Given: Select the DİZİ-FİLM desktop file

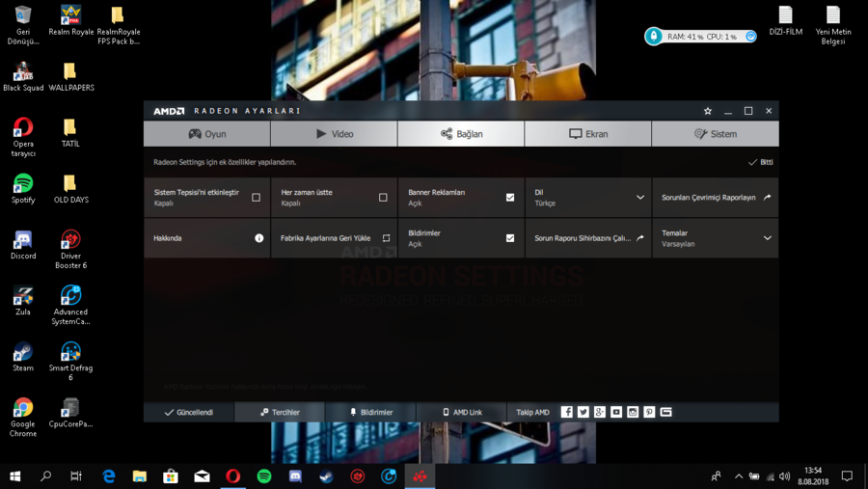Looking at the screenshot, I should pyautogui.click(x=785, y=20).
